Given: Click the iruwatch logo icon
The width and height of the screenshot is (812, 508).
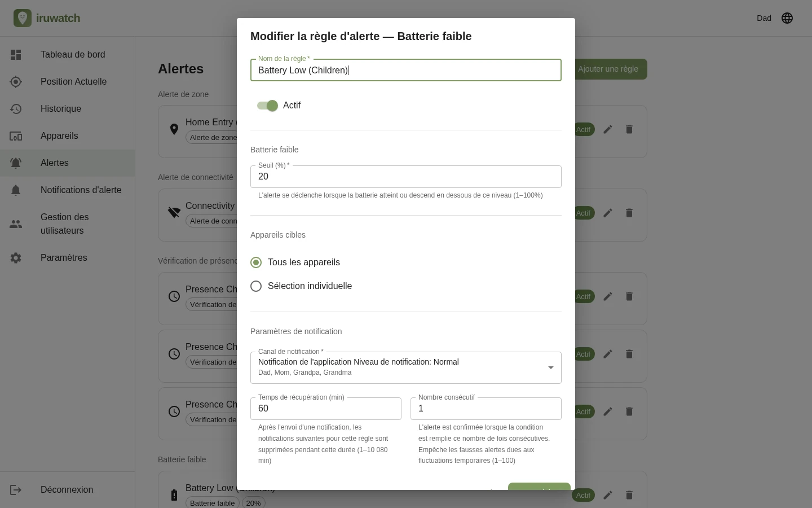Looking at the screenshot, I should [23, 18].
